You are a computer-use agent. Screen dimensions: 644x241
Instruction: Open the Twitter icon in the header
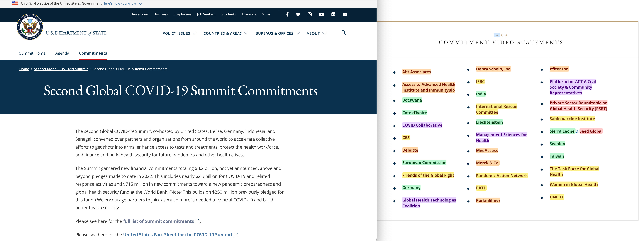(298, 14)
